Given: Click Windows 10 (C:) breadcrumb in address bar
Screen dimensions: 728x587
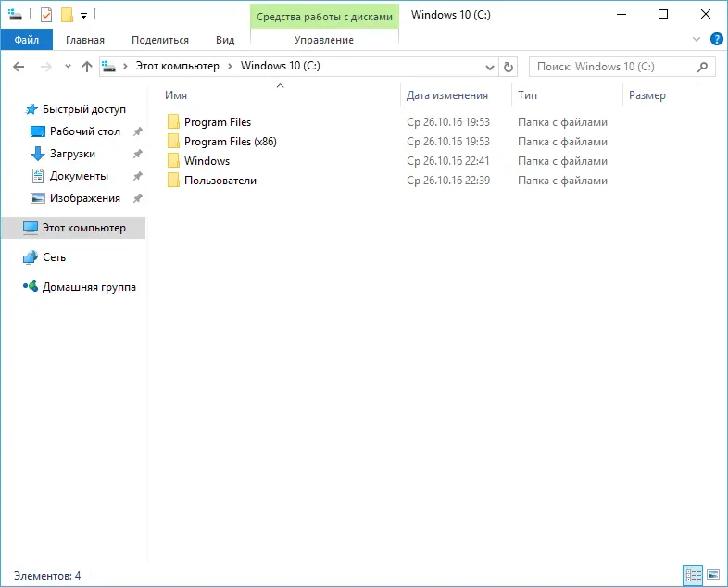Looking at the screenshot, I should [281, 66].
